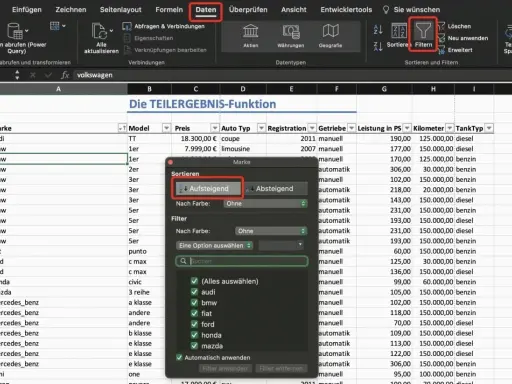Open the Entwicklertools tab
Screen dimensions: 512x384
(x=346, y=10)
